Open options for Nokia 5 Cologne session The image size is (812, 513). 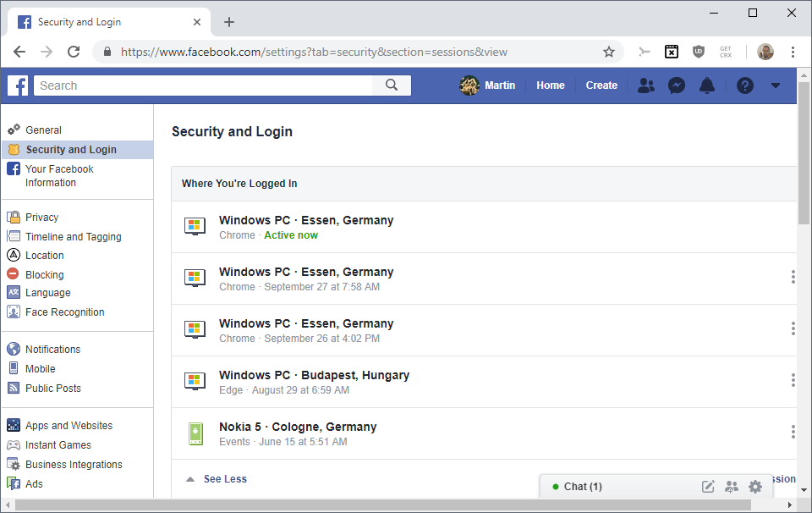[793, 432]
